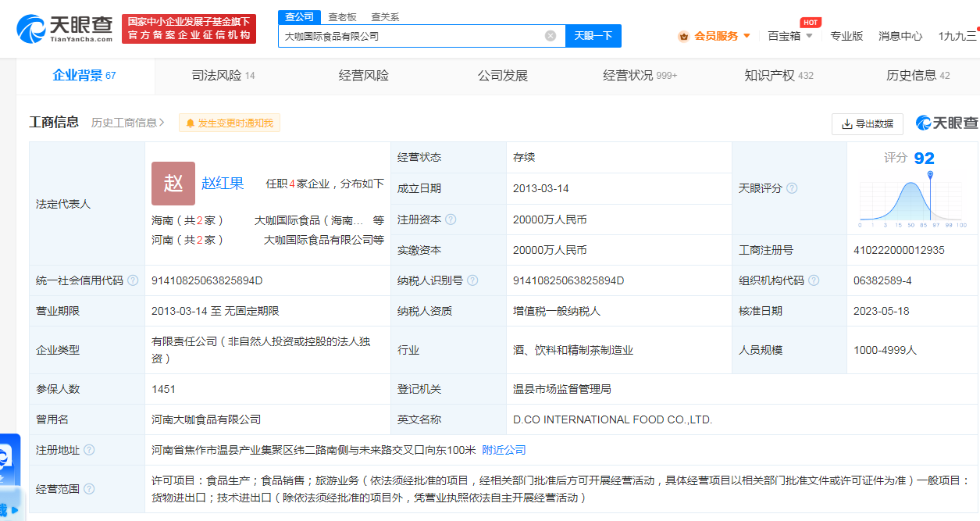This screenshot has width=980, height=521.
Task: Click the member service crown icon
Action: (684, 36)
